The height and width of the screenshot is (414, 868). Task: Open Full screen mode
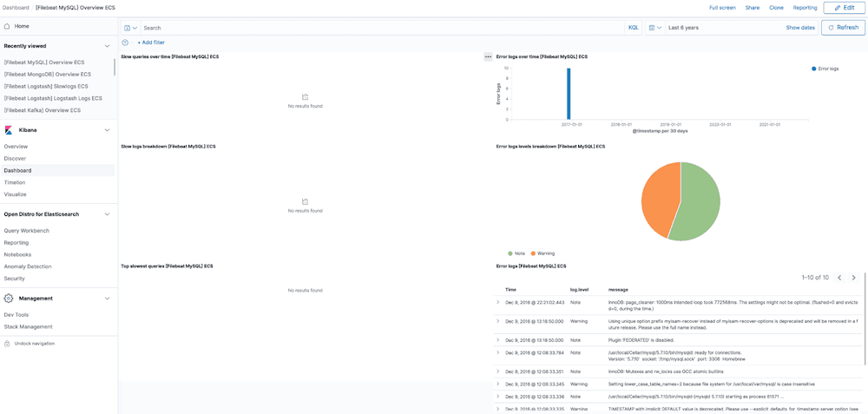722,8
